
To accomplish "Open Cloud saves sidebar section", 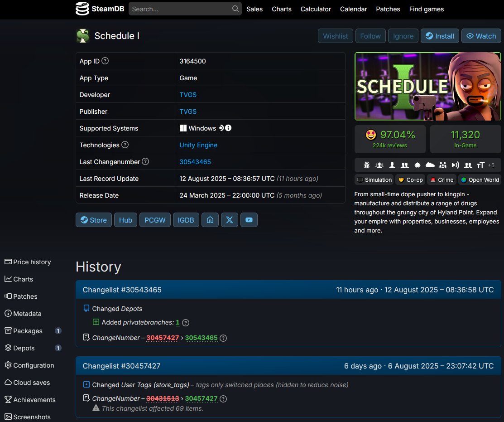I will tap(27, 383).
